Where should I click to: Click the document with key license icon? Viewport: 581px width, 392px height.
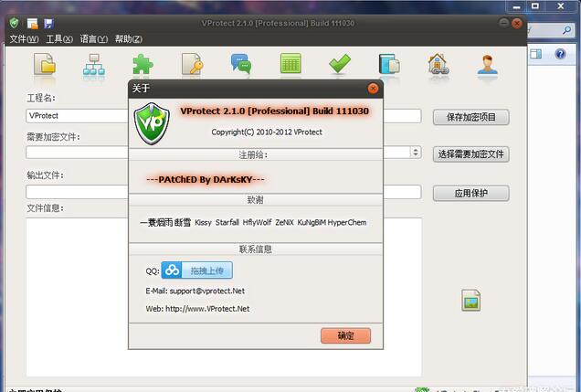pyautogui.click(x=193, y=65)
